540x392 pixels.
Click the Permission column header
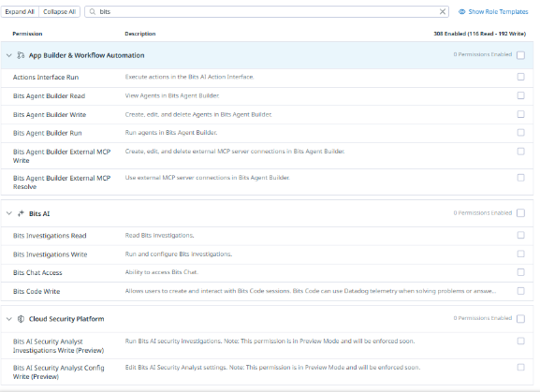27,34
